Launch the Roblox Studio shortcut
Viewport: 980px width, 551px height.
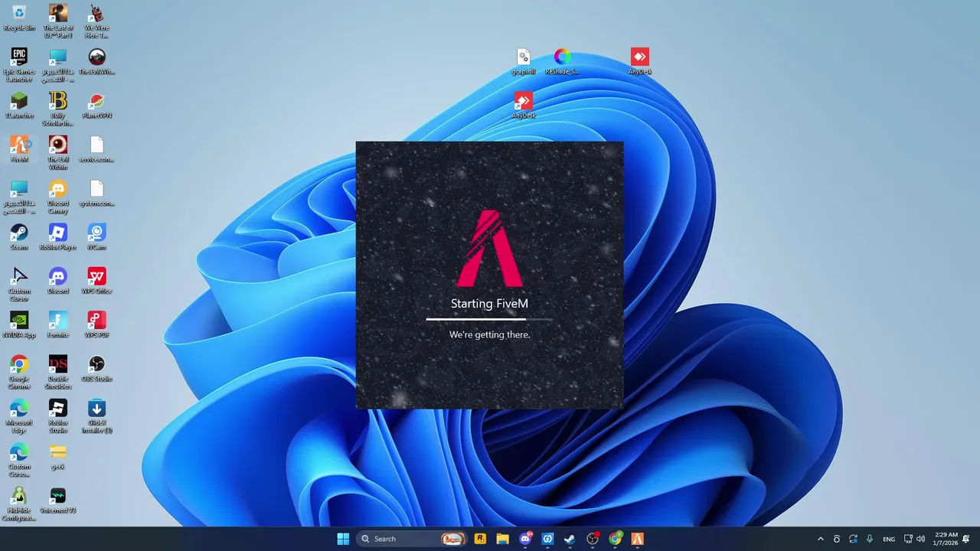tap(58, 416)
